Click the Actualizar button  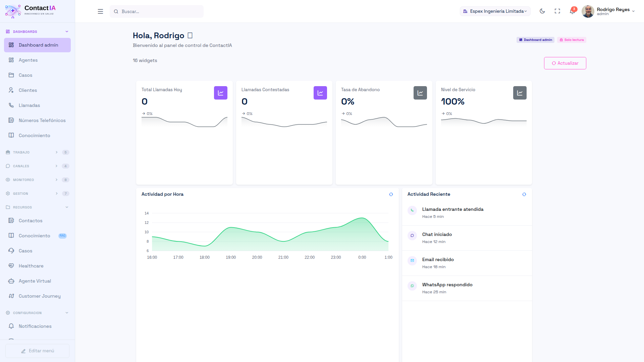click(x=565, y=63)
